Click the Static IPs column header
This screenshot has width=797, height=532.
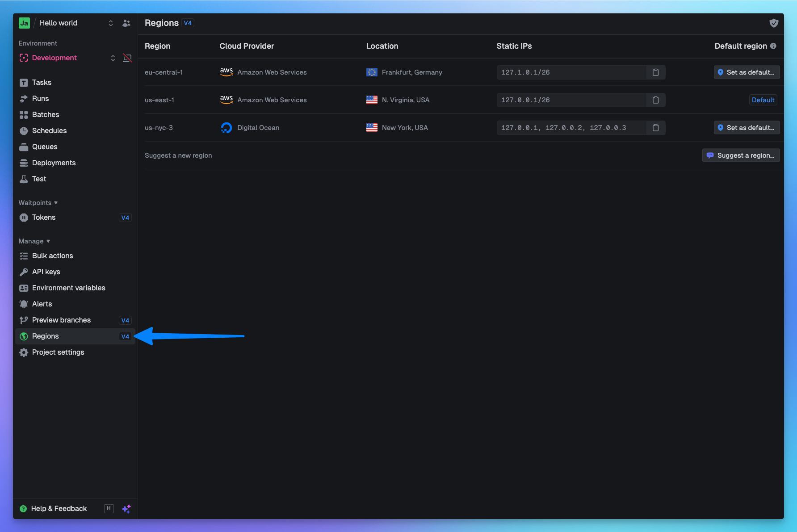(x=514, y=46)
